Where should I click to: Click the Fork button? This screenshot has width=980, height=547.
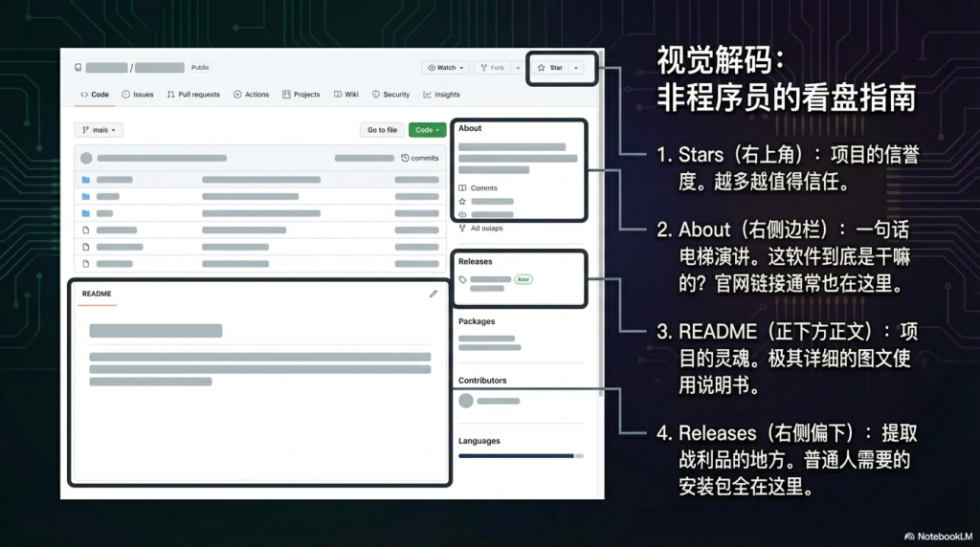coord(492,68)
